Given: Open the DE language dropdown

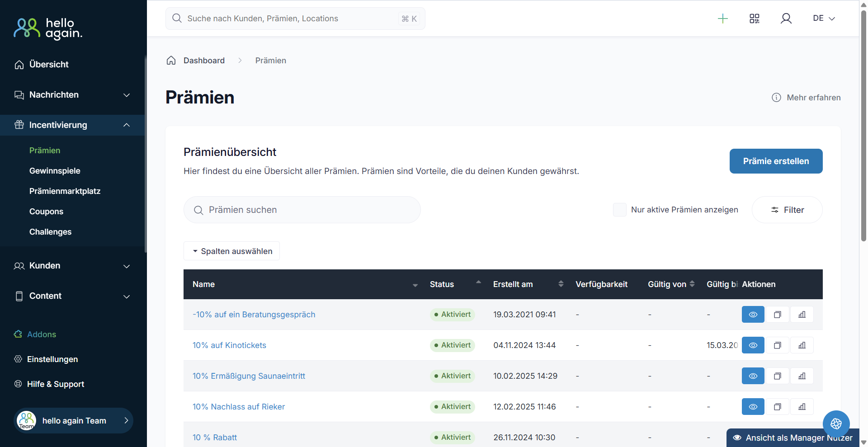Looking at the screenshot, I should point(824,19).
